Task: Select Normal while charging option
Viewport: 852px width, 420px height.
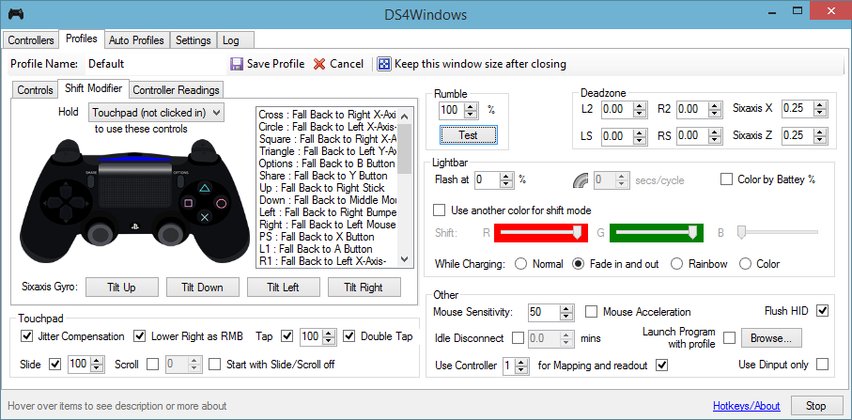Action: pyautogui.click(x=521, y=264)
